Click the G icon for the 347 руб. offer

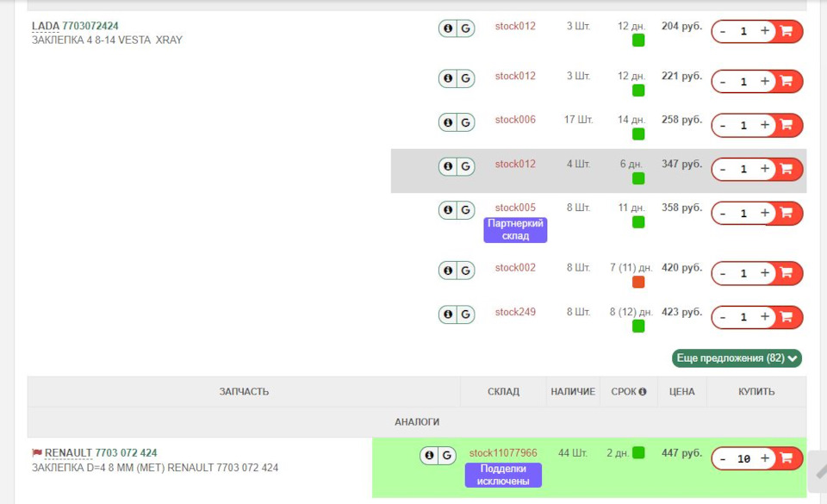click(466, 166)
